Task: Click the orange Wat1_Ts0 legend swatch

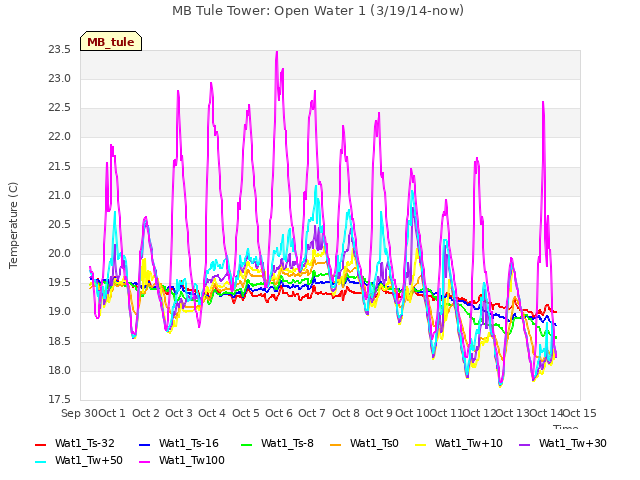Action: (336, 444)
